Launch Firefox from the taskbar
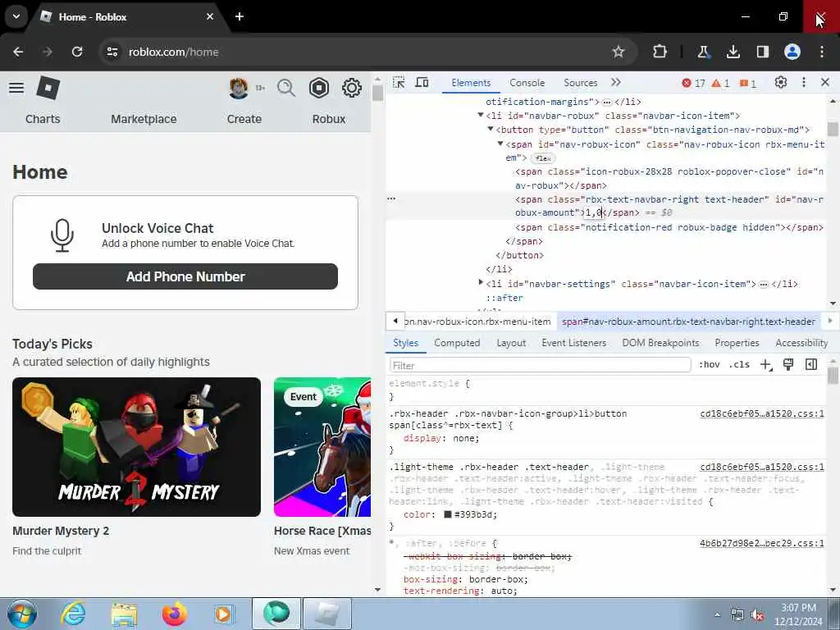This screenshot has width=840, height=630. click(x=174, y=614)
